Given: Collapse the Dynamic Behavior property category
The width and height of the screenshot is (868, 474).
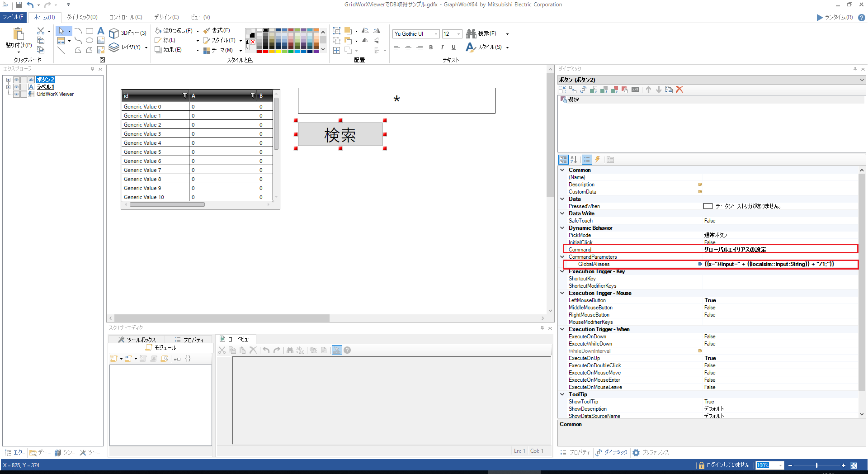Looking at the screenshot, I should pyautogui.click(x=562, y=228).
